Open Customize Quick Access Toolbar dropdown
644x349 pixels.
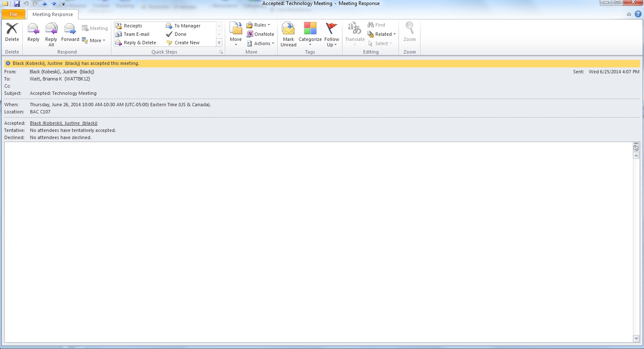click(63, 4)
